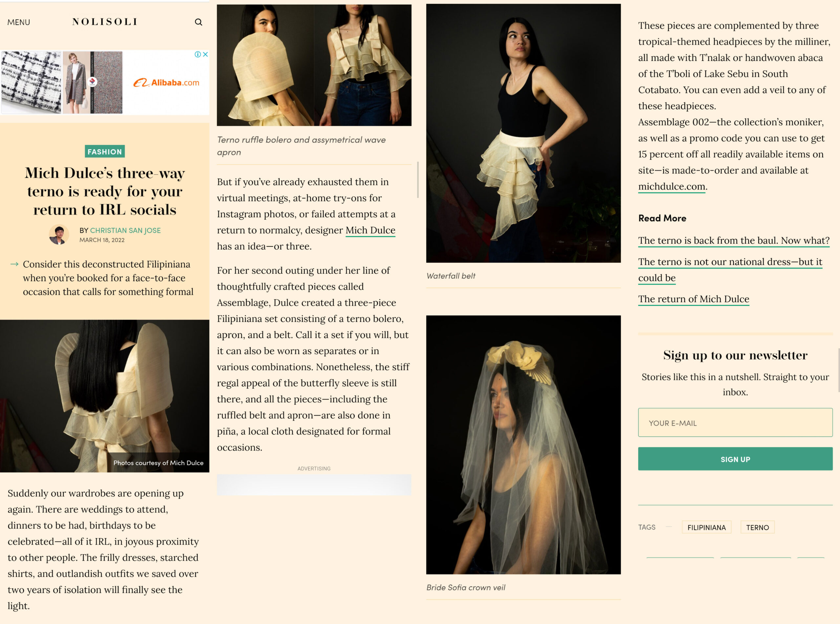Focus the YOUR E-MAIL field
This screenshot has width=840, height=624.
(x=735, y=423)
